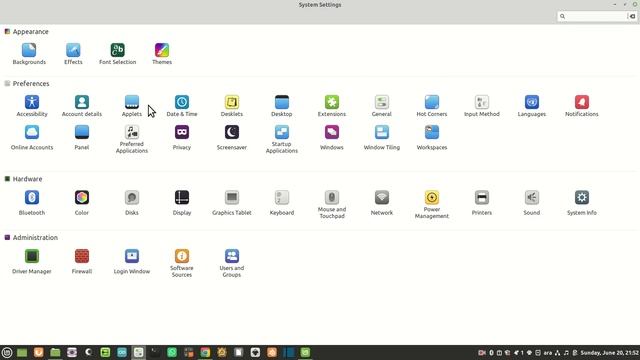Open Applets settings

(x=132, y=106)
